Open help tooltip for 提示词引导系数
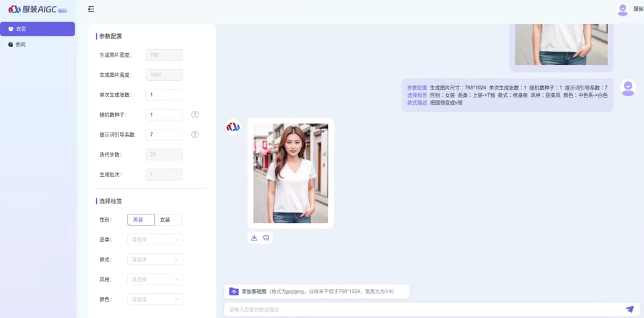 tap(195, 134)
